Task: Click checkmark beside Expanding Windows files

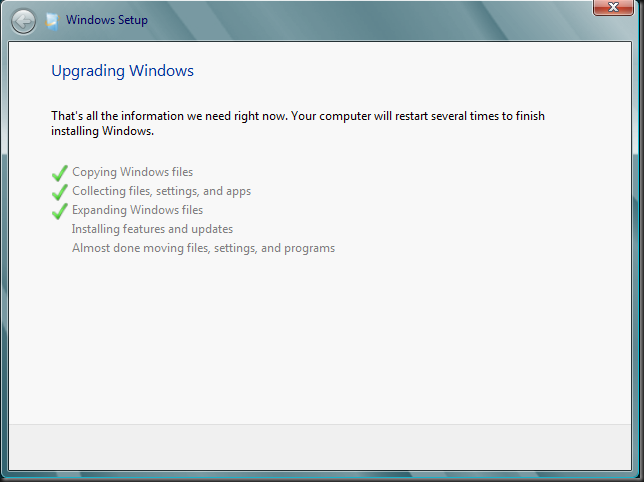Action: [x=60, y=211]
